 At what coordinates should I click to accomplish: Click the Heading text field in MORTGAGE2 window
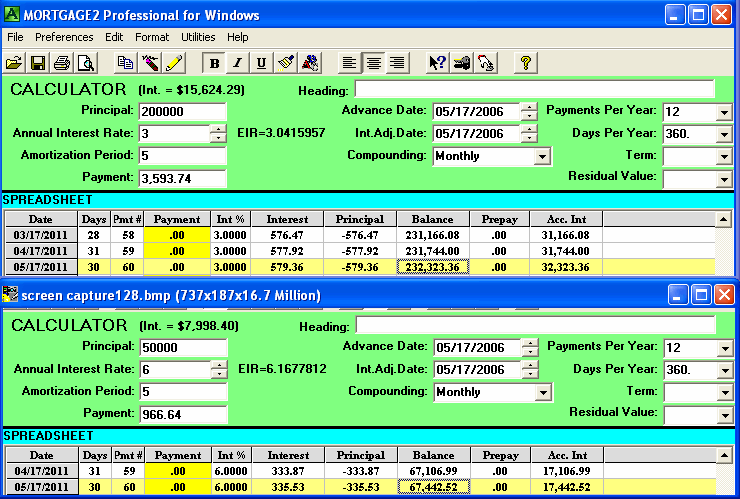(535, 89)
